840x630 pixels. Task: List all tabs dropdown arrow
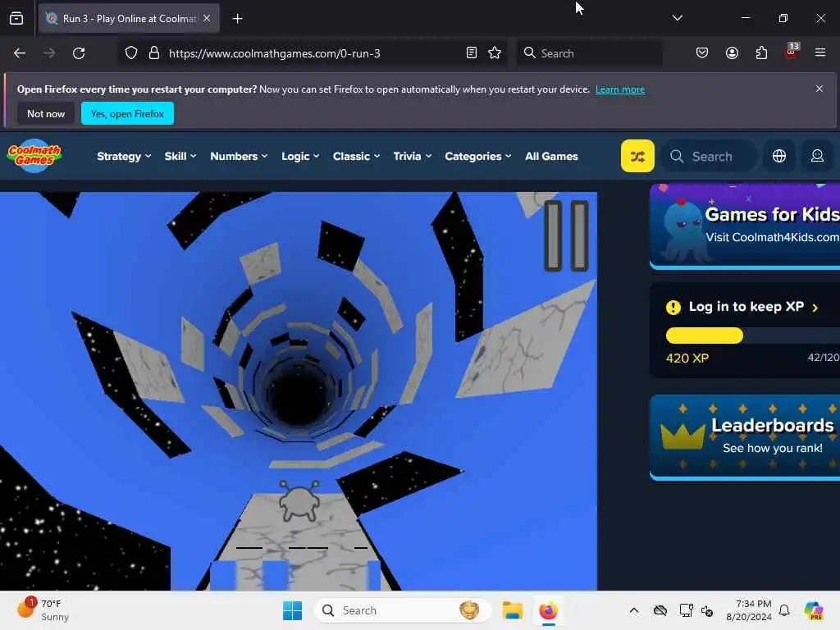coord(677,18)
